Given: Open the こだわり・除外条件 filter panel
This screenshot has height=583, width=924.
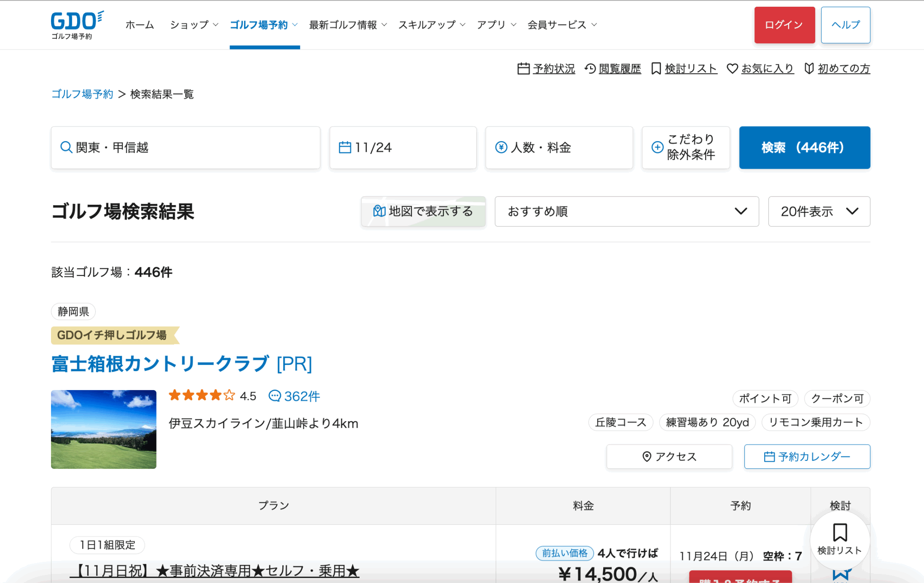Looking at the screenshot, I should (x=685, y=147).
